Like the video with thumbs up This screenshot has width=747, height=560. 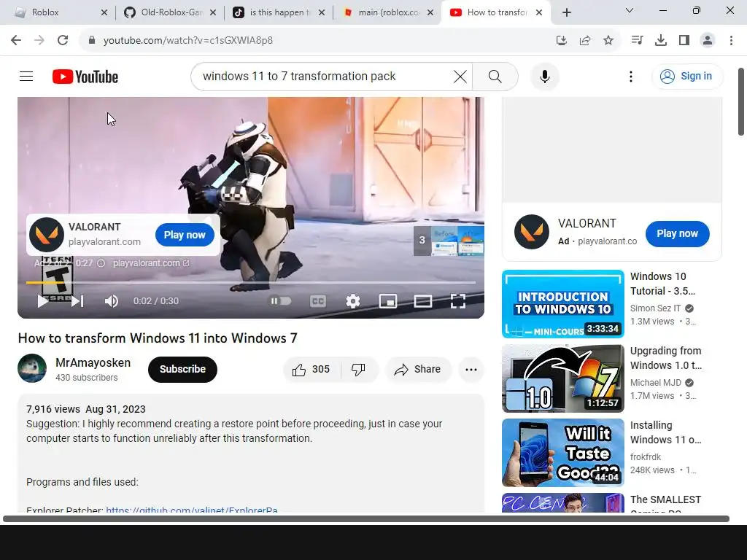311,370
